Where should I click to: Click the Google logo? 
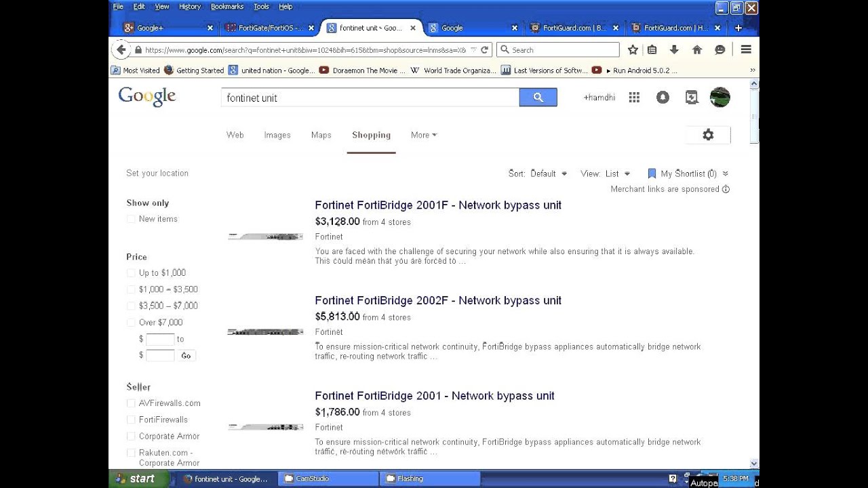tap(147, 96)
